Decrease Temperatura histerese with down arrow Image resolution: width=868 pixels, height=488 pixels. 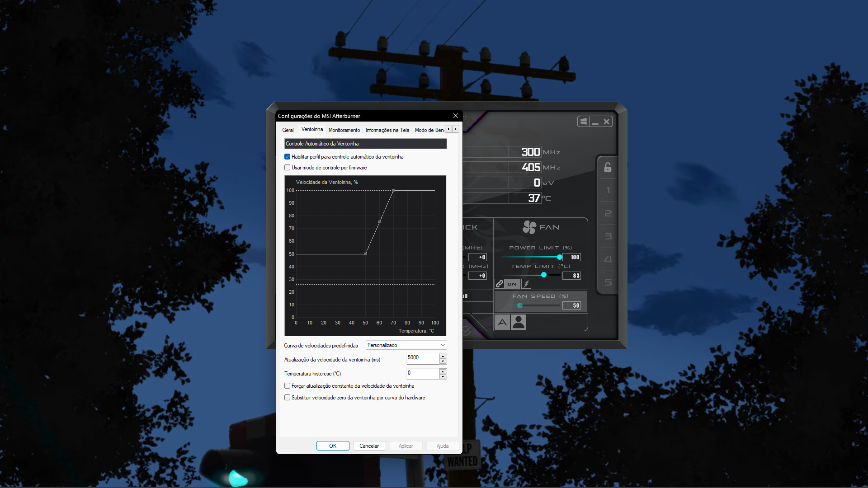pyautogui.click(x=443, y=377)
